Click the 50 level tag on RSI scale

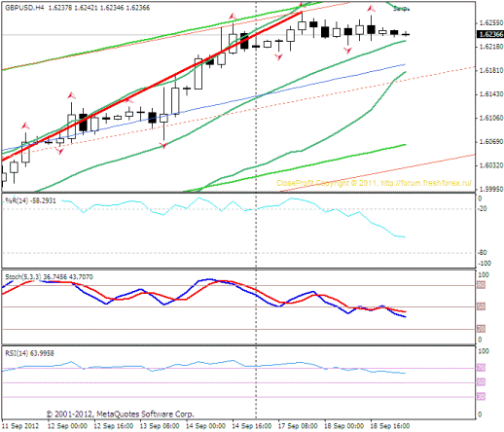click(x=481, y=382)
